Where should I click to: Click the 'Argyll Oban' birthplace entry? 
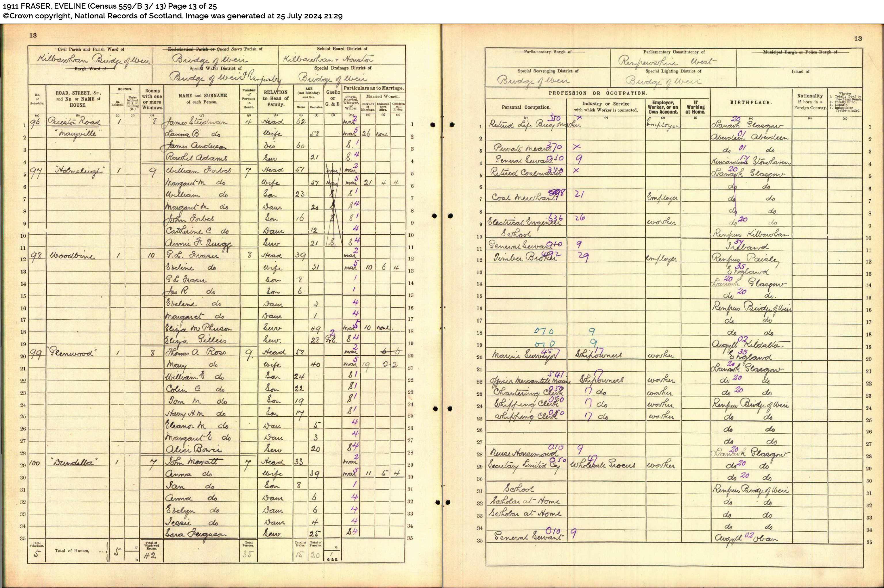tap(746, 538)
